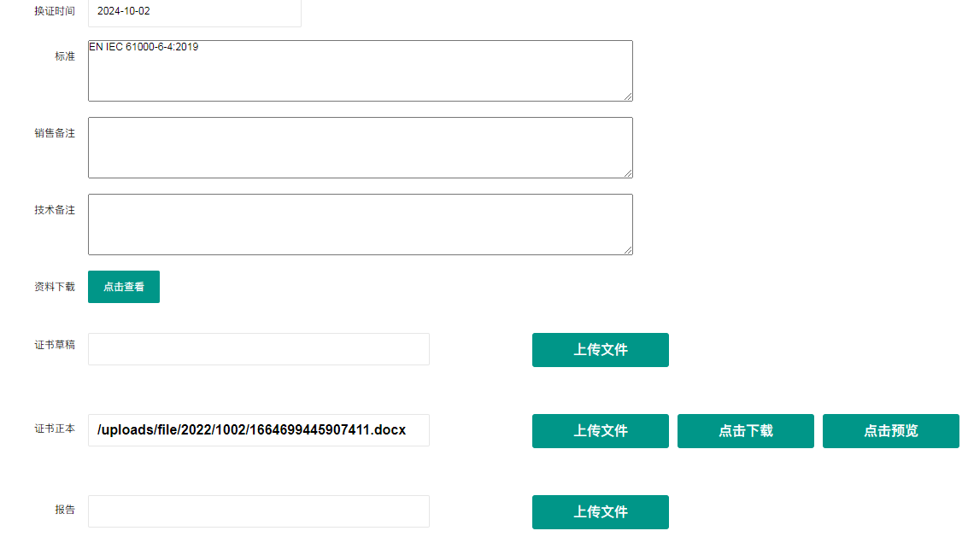The image size is (968, 560).
Task: Click the 销售备注 text area resize handle
Action: [628, 173]
